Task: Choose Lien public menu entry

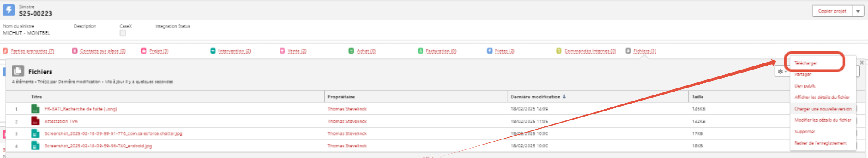Action: (805, 86)
